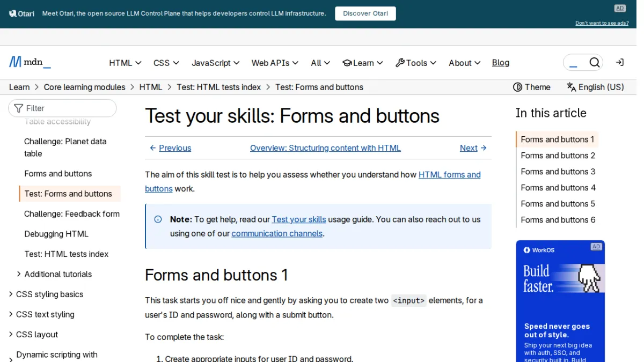Open Debugging HTML in sidebar

point(56,234)
